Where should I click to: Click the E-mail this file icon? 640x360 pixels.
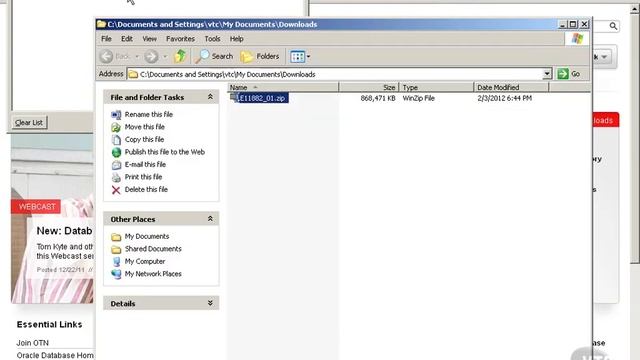click(116, 165)
